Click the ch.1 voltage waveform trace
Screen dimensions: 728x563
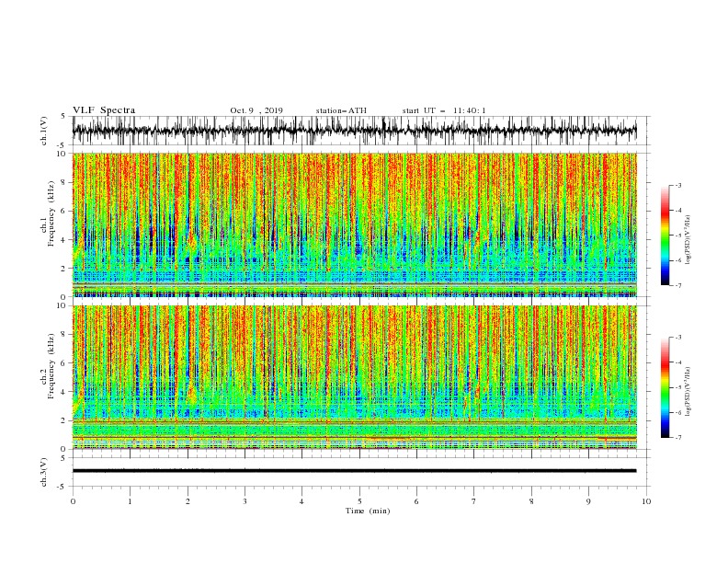tap(354, 131)
